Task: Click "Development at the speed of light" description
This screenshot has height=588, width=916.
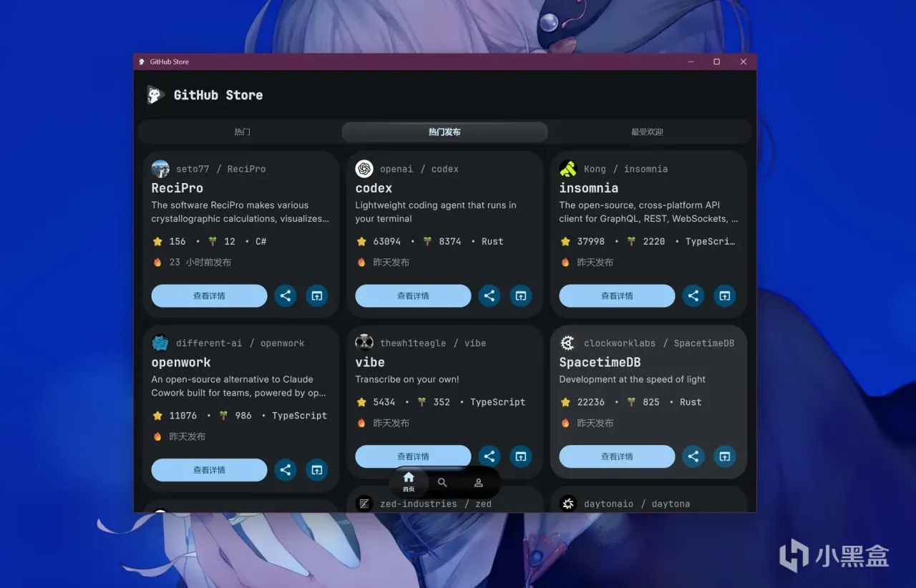Action: click(x=633, y=379)
